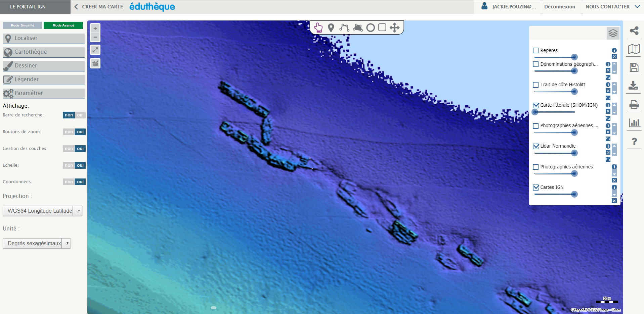Select the point placement marker tool
The height and width of the screenshot is (314, 644).
[331, 28]
